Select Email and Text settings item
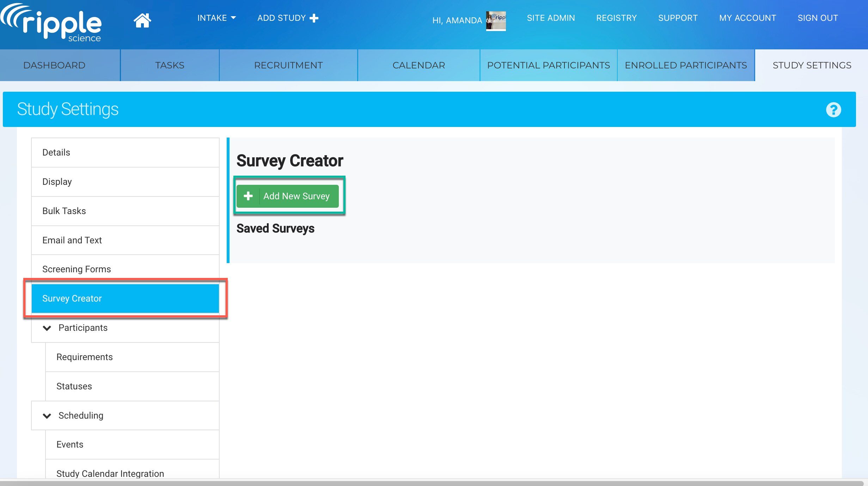Viewport: 868px width, 486px height. tap(72, 240)
